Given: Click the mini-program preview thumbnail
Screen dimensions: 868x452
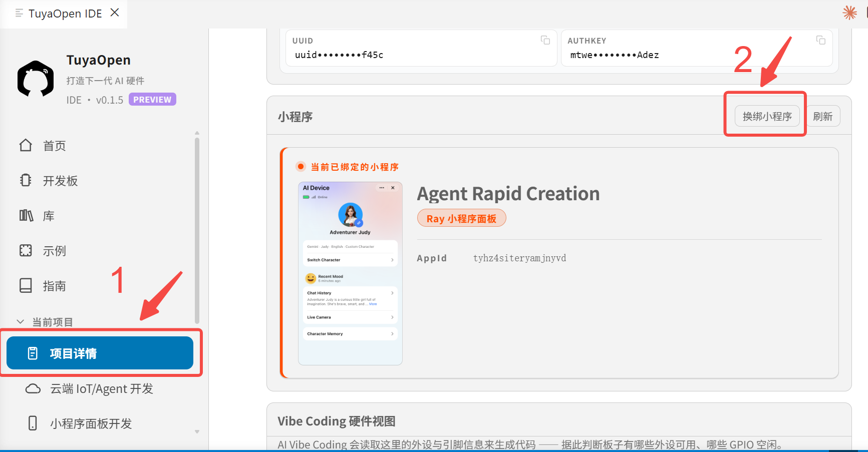Looking at the screenshot, I should (350, 273).
